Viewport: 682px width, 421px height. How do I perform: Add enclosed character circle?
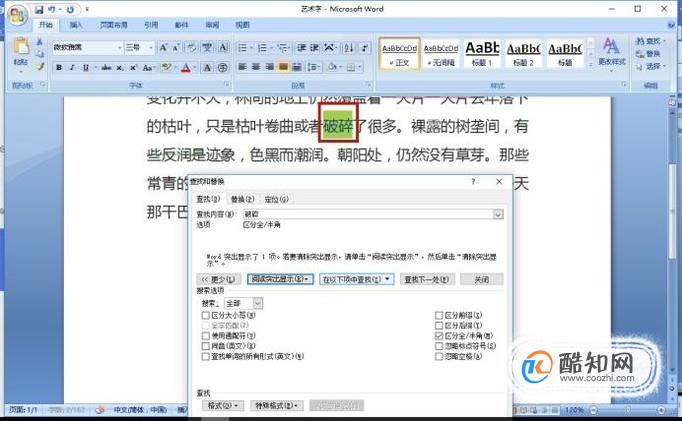coord(223,67)
